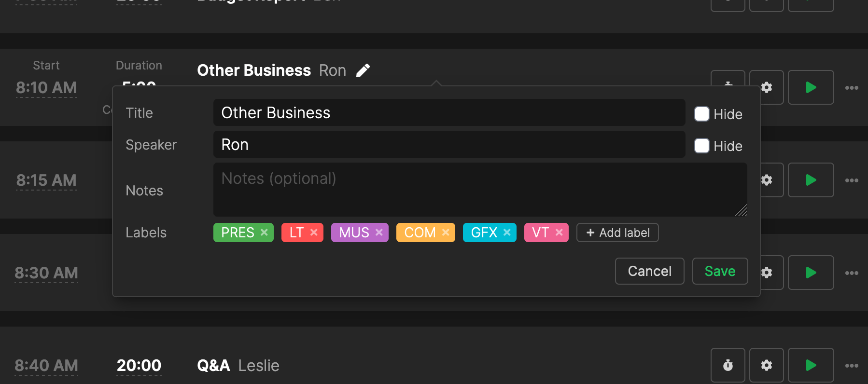This screenshot has height=384, width=868.
Task: Play the 8:30 AM timer
Action: pos(811,273)
